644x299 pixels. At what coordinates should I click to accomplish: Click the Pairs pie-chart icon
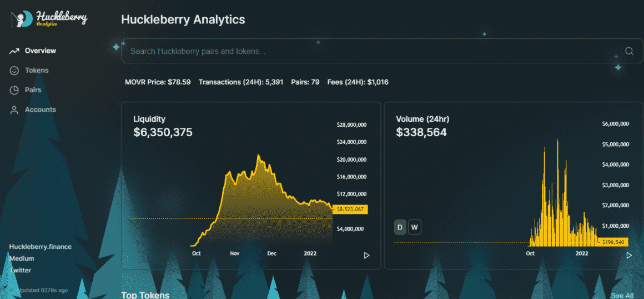pos(14,90)
